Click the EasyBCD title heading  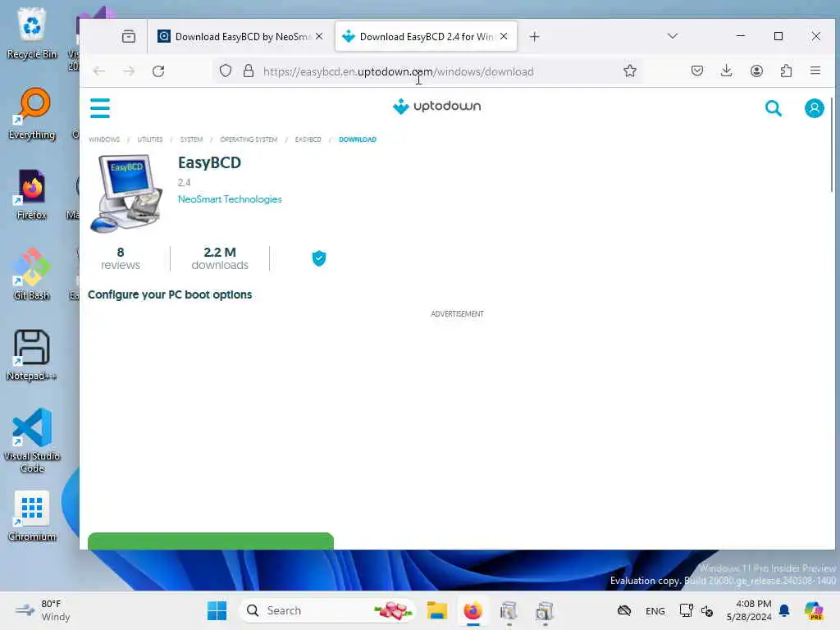click(x=209, y=162)
